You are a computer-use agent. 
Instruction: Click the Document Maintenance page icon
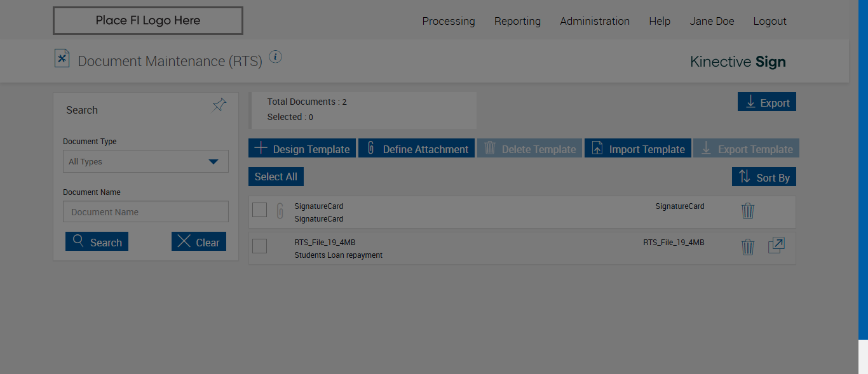(62, 58)
